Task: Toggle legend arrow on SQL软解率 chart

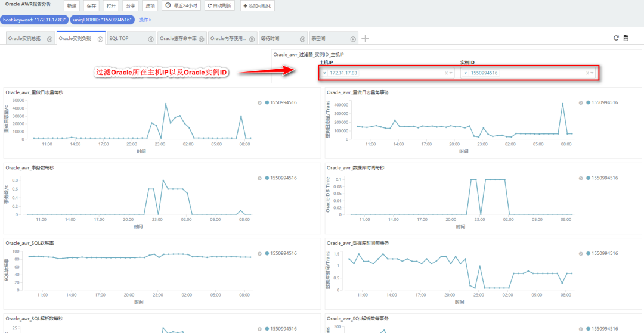Action: coord(259,253)
